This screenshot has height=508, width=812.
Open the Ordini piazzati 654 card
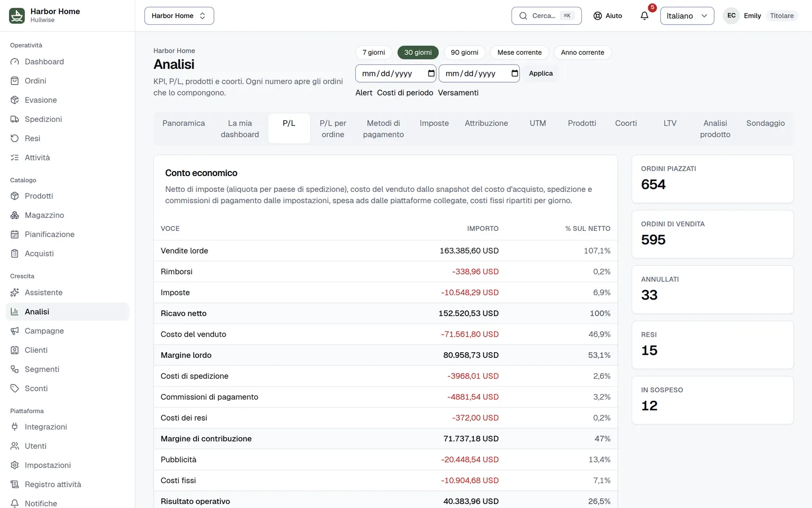713,179
